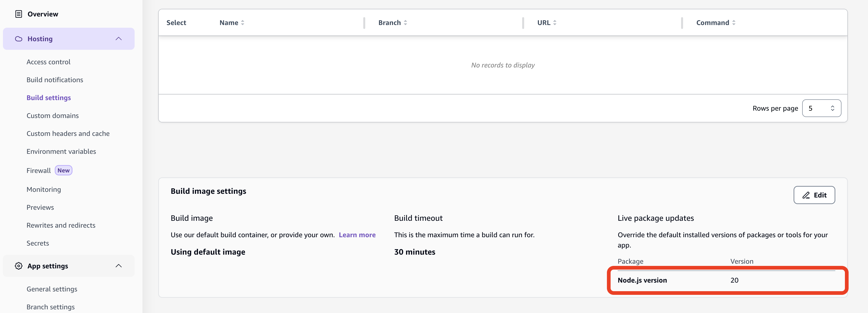Click the Overview document icon
The width and height of the screenshot is (868, 313).
pos(18,14)
